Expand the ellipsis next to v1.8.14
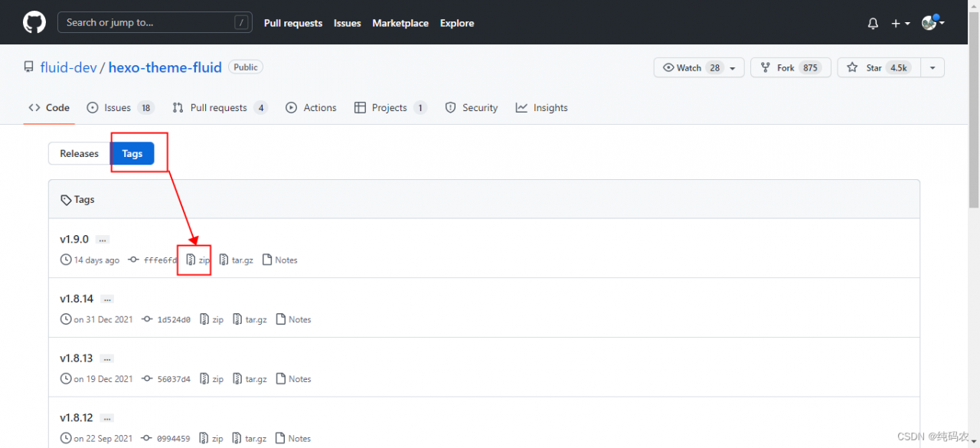The image size is (980, 448). [x=107, y=299]
